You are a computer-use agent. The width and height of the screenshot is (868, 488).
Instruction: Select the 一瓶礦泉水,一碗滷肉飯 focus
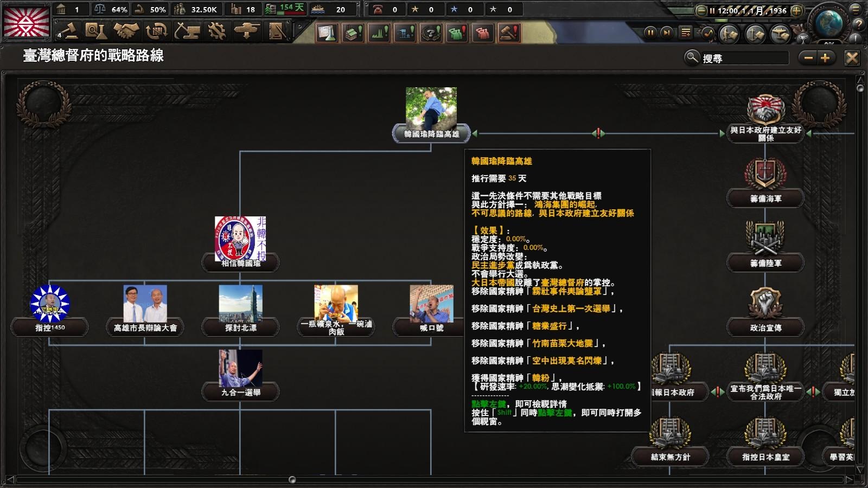pyautogui.click(x=336, y=310)
